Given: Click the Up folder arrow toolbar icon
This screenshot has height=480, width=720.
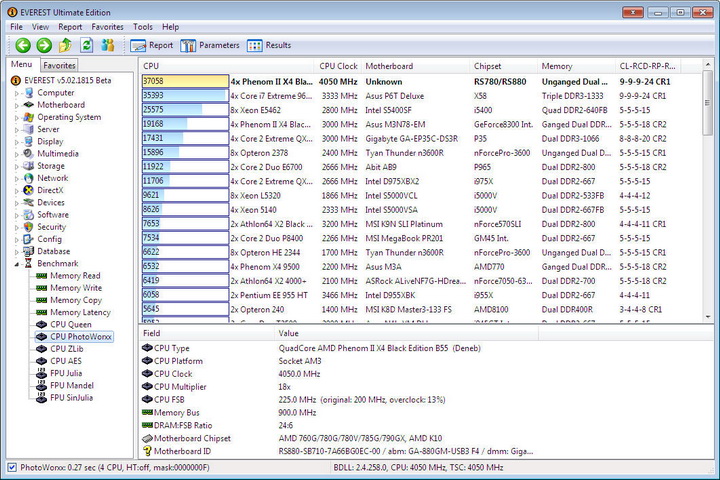Looking at the screenshot, I should coord(65,45).
